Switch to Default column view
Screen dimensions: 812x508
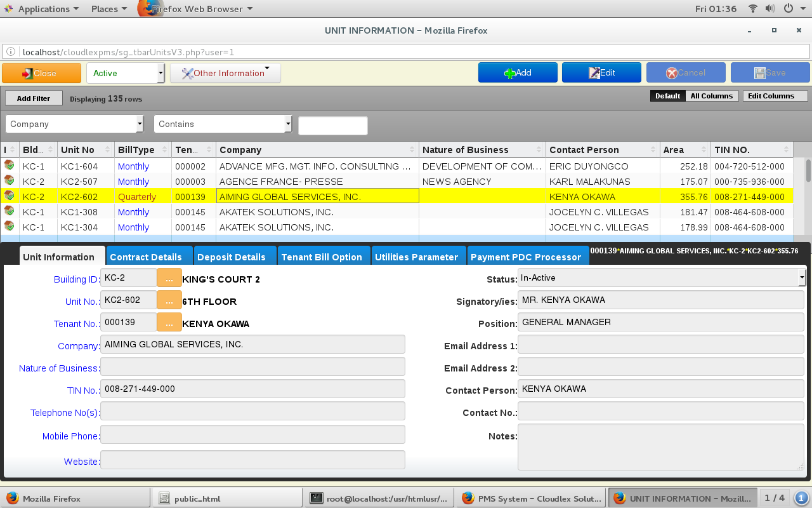[x=667, y=96]
